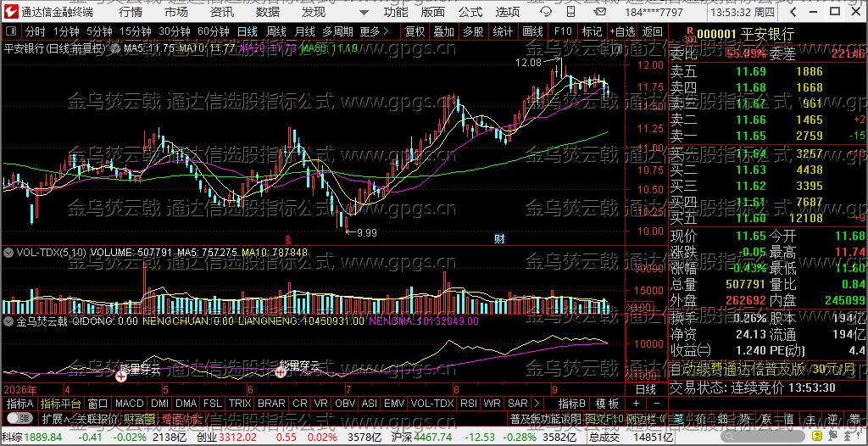The height and width of the screenshot is (446, 868).
Task: Open the F10 company info
Action: 563,31
